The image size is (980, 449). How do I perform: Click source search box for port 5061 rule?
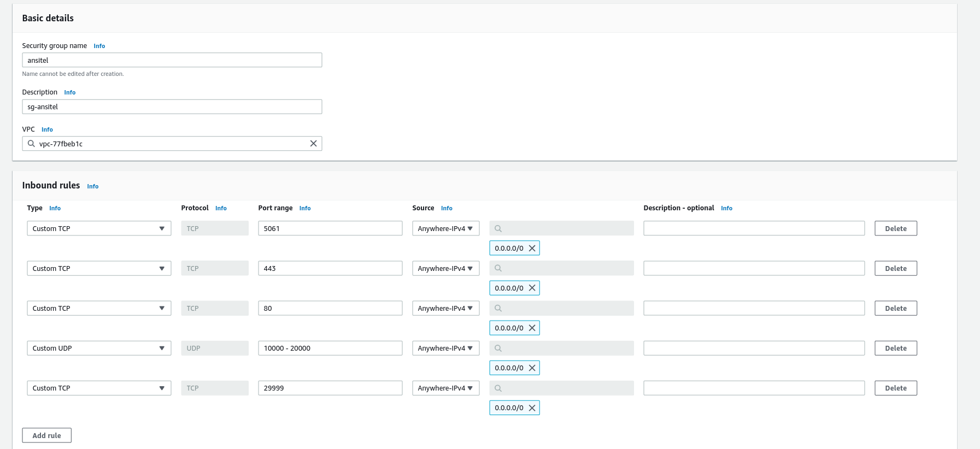tap(561, 228)
